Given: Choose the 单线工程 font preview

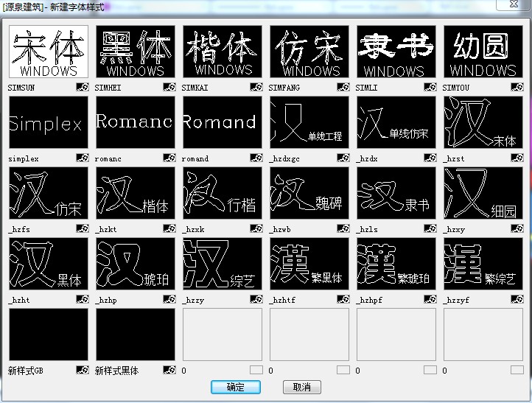Looking at the screenshot, I should pos(309,122).
